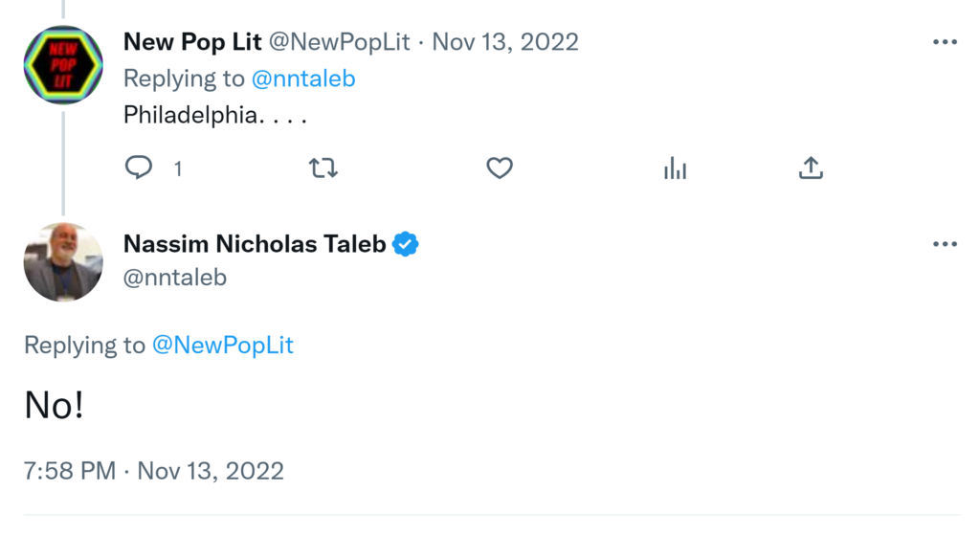980x536 pixels.
Task: Follow the @nntaleb replying-to link
Action: point(303,78)
